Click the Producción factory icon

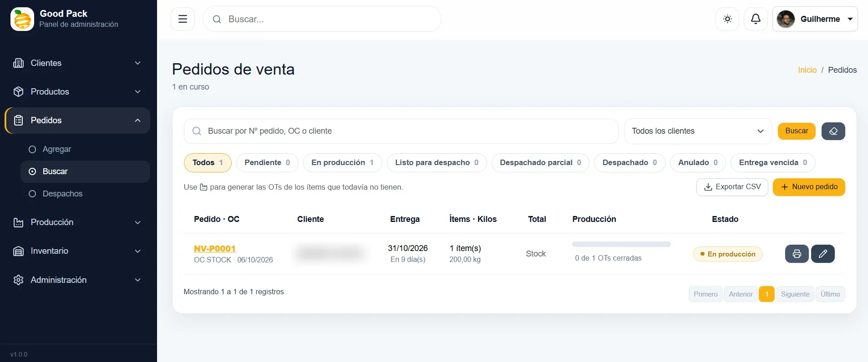pyautogui.click(x=18, y=222)
